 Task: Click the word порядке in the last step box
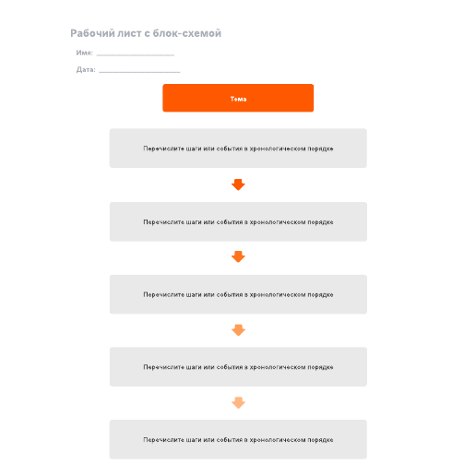click(x=320, y=440)
